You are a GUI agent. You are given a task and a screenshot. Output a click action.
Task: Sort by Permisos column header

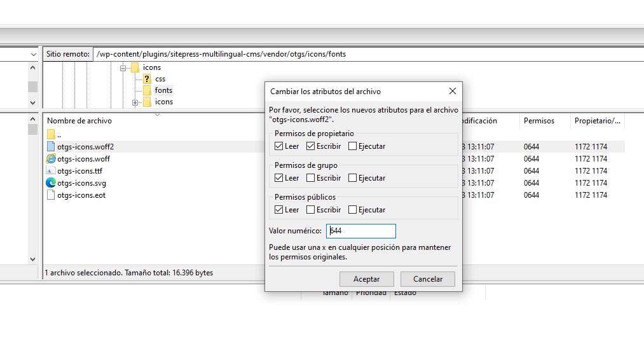pos(538,121)
